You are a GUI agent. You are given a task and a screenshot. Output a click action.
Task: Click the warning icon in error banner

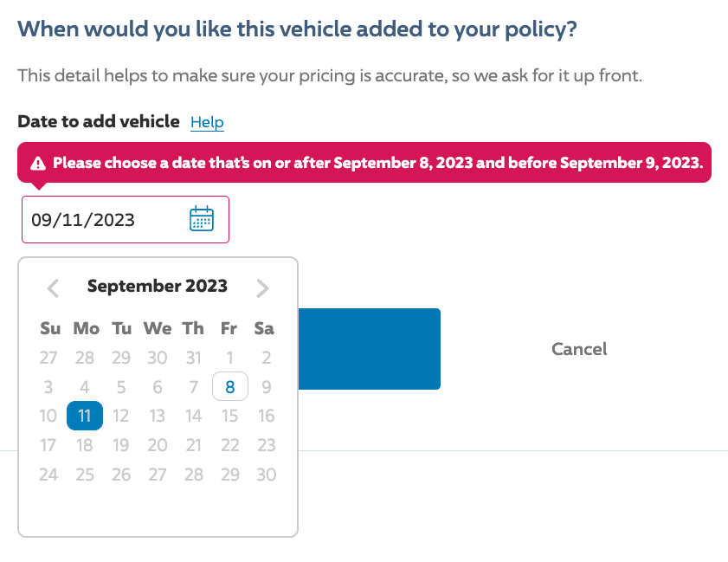pos(38,163)
